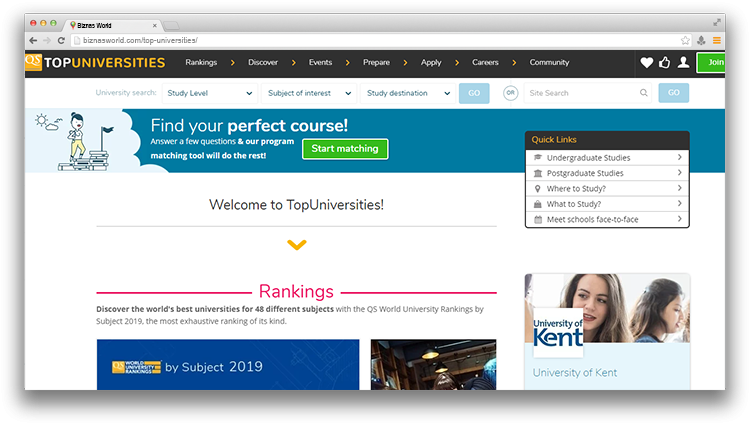Click inside the Site Search field
This screenshot has width=750, height=425.
click(580, 93)
